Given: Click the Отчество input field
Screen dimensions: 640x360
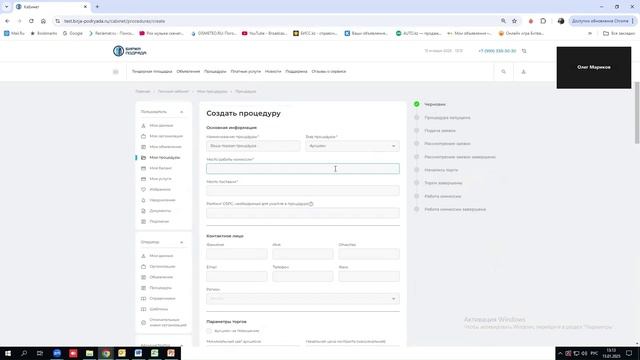Looking at the screenshot, I should 369,254.
